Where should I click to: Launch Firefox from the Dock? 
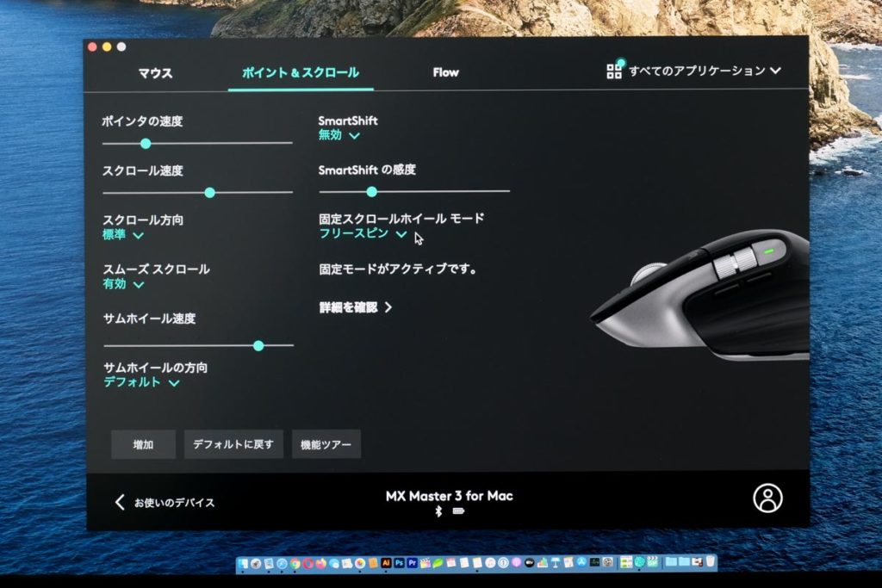click(x=320, y=563)
